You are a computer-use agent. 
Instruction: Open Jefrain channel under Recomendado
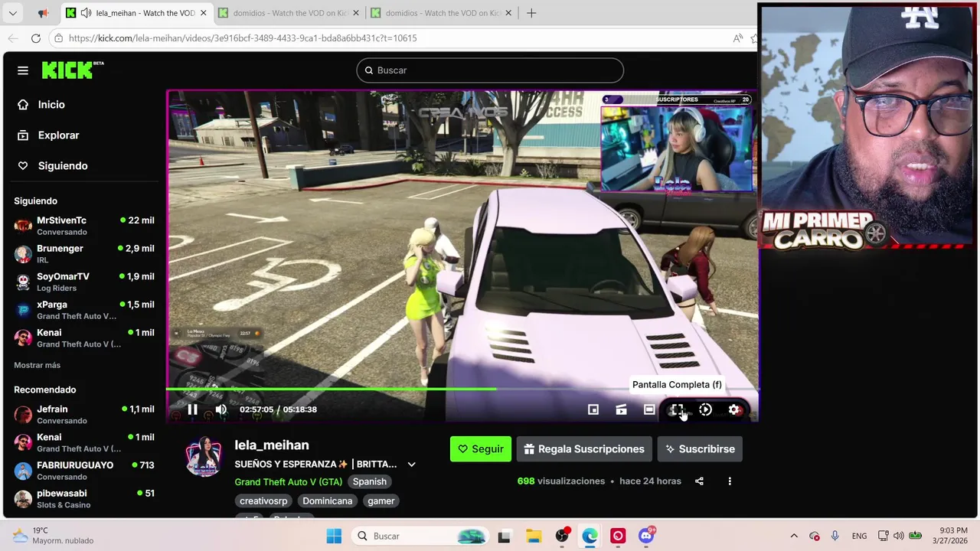tap(84, 415)
